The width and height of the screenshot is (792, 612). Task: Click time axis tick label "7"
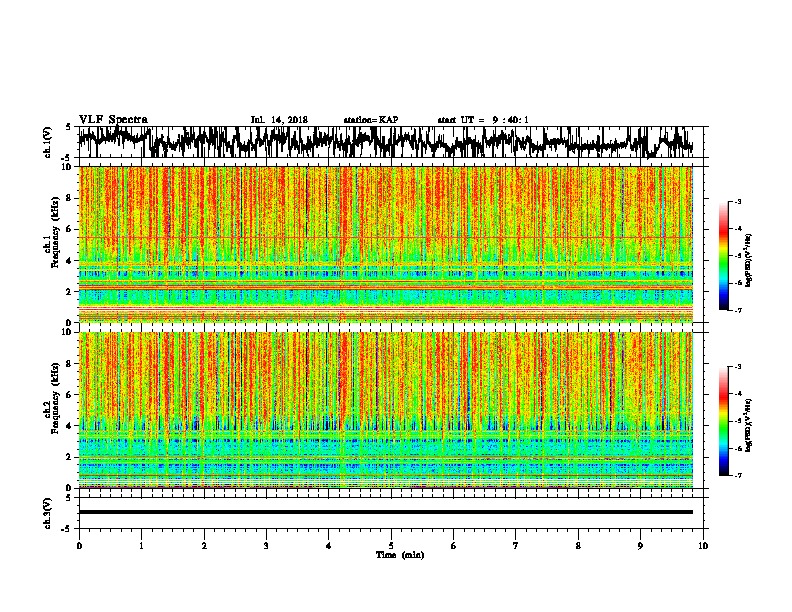click(x=516, y=545)
